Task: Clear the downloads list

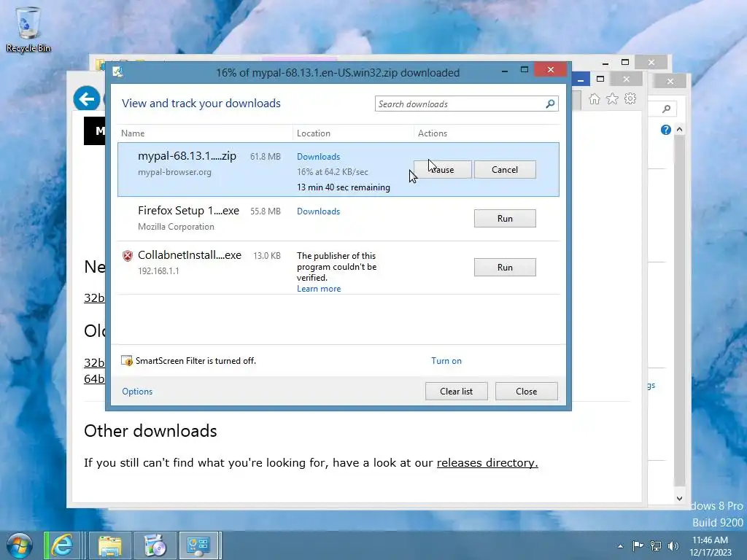Action: click(x=456, y=391)
